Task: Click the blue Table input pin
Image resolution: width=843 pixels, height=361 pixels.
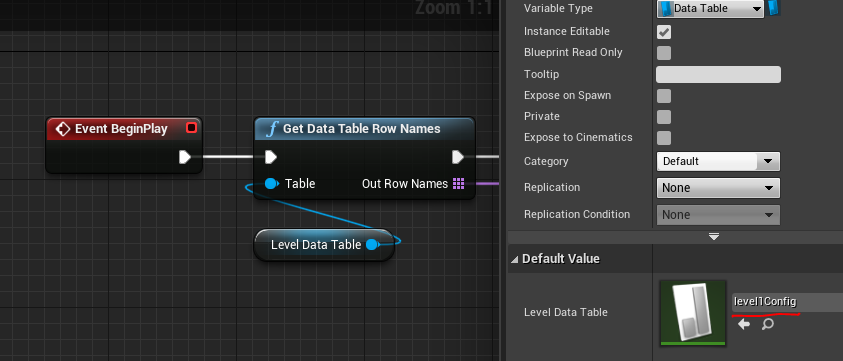Action: (x=272, y=184)
